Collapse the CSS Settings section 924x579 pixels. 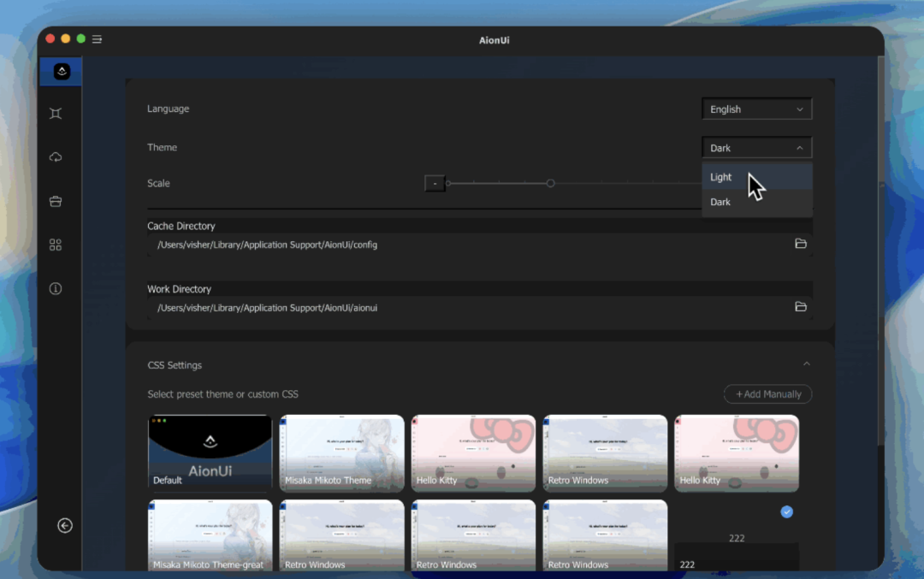click(806, 364)
